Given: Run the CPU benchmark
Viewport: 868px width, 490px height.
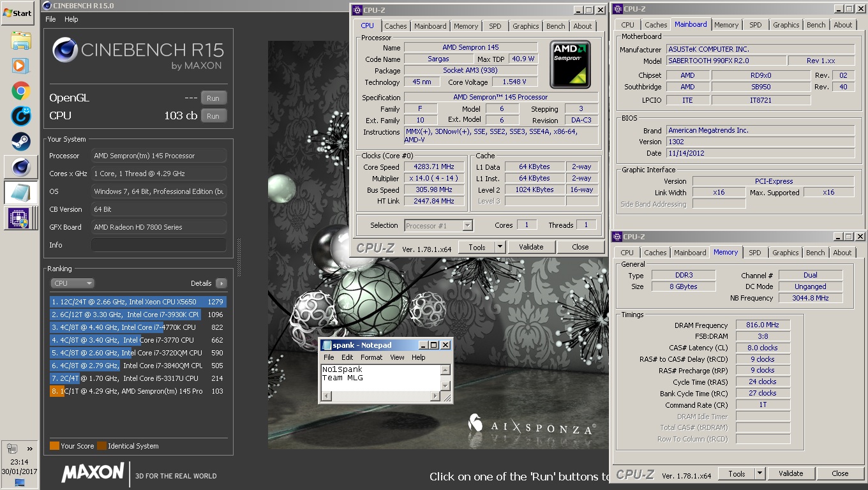Looking at the screenshot, I should tap(213, 116).
